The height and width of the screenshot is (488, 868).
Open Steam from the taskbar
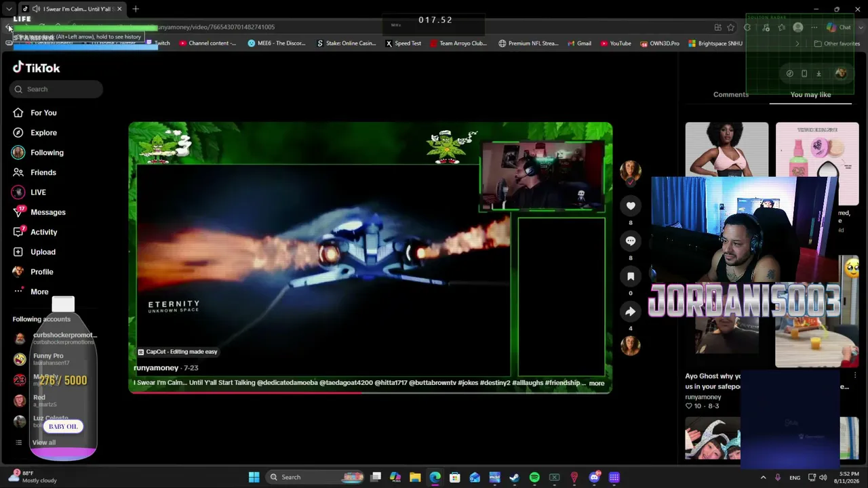(x=515, y=477)
